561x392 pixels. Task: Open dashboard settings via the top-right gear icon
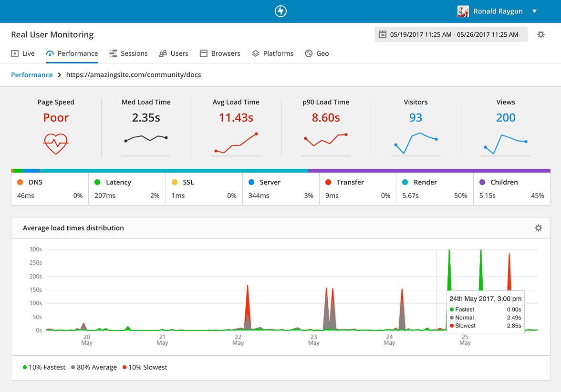coord(540,34)
